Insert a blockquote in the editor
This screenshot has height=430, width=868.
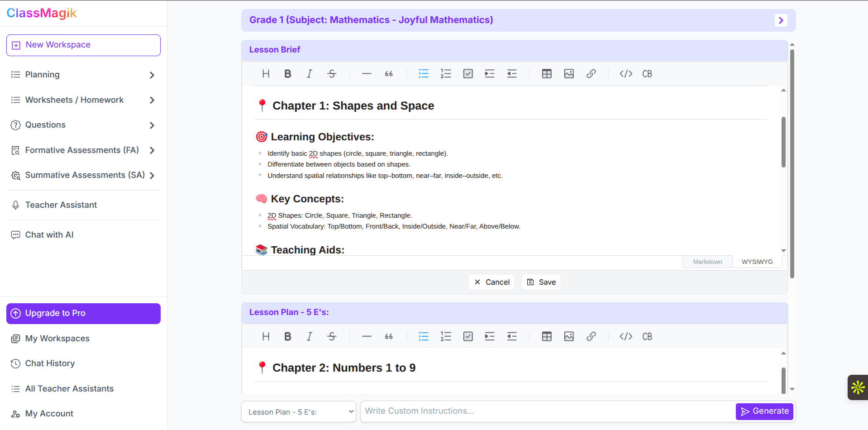tap(388, 73)
